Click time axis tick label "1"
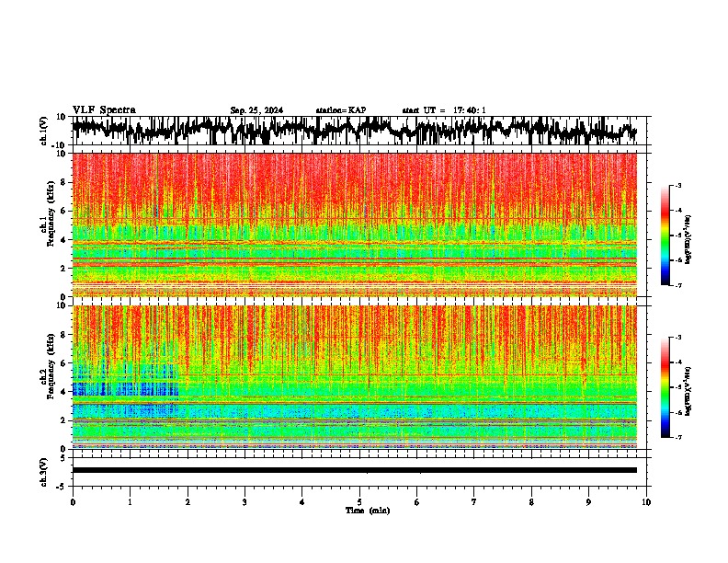The height and width of the screenshot is (563, 728). (130, 502)
